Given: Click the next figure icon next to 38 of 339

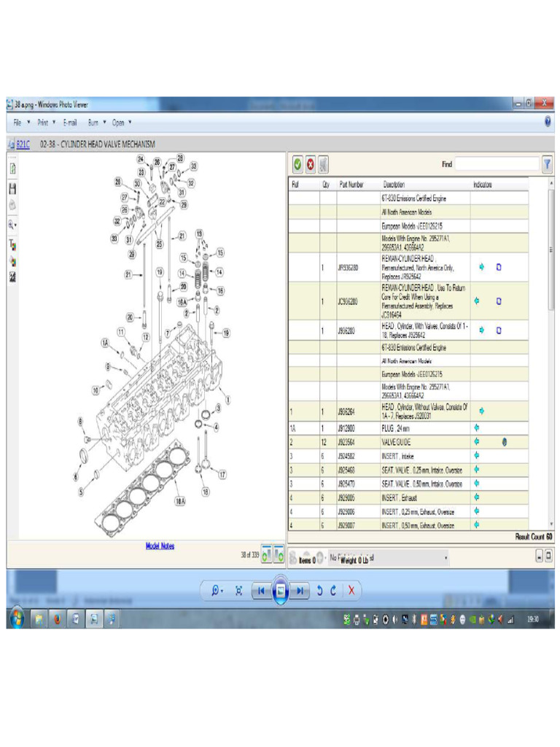Looking at the screenshot, I should [x=279, y=554].
